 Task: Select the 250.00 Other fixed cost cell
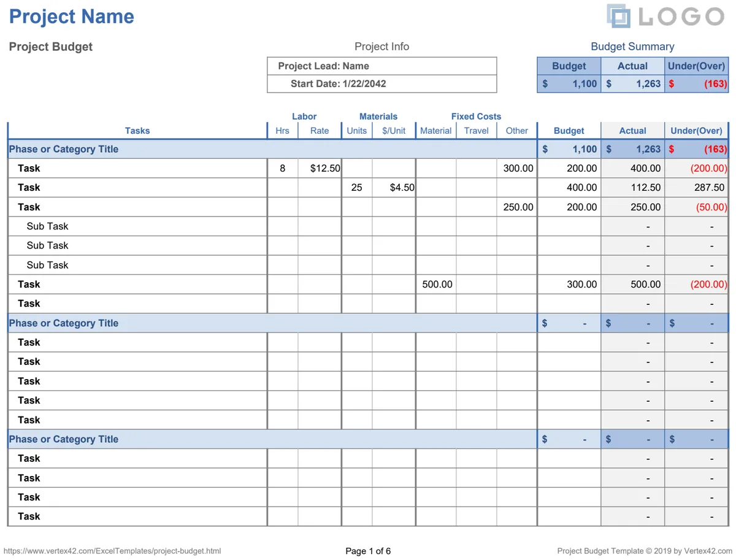pos(517,207)
